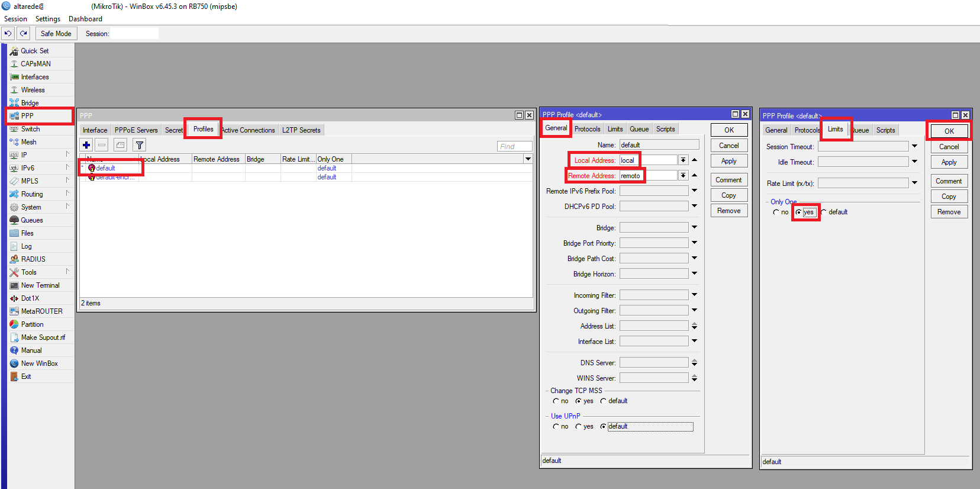The image size is (980, 489).
Task: Click Remove in the Limits profile window
Action: click(x=949, y=212)
